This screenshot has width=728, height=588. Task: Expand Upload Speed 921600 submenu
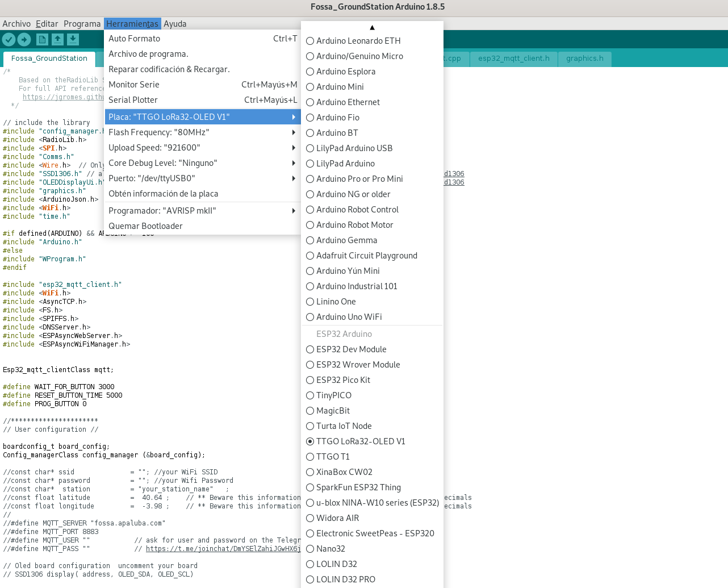pos(202,148)
